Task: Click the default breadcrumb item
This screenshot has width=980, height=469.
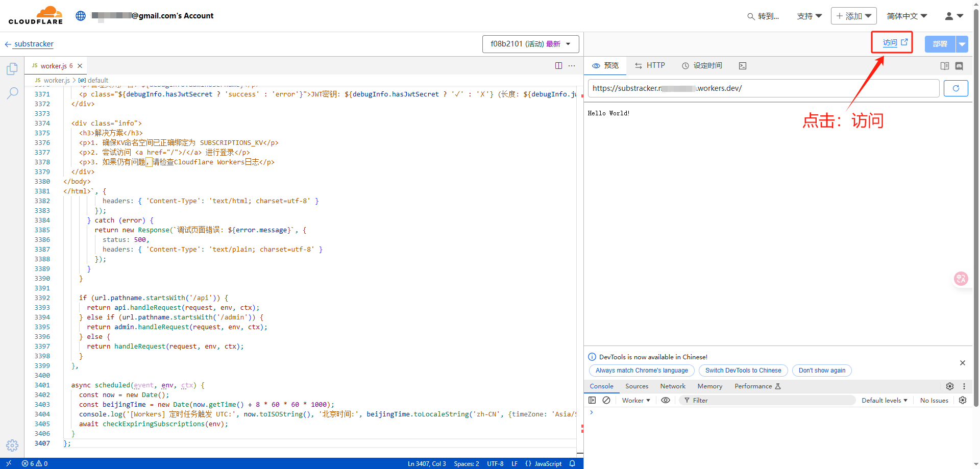Action: [93, 80]
